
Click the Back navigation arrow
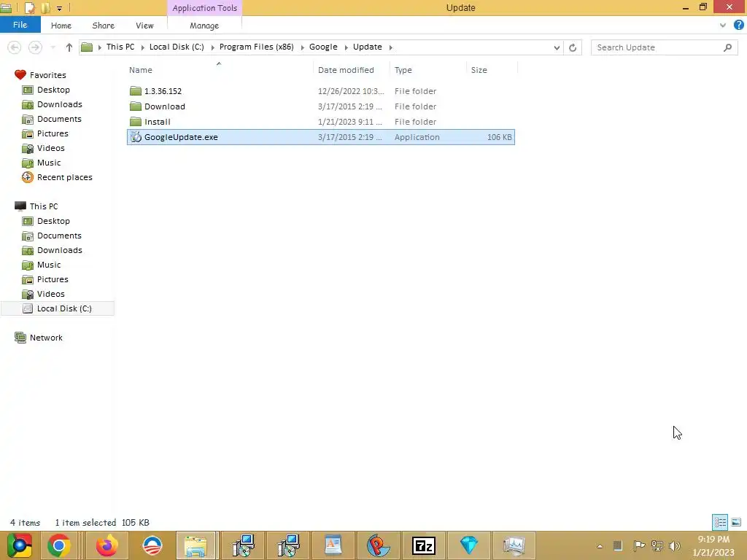pos(15,47)
